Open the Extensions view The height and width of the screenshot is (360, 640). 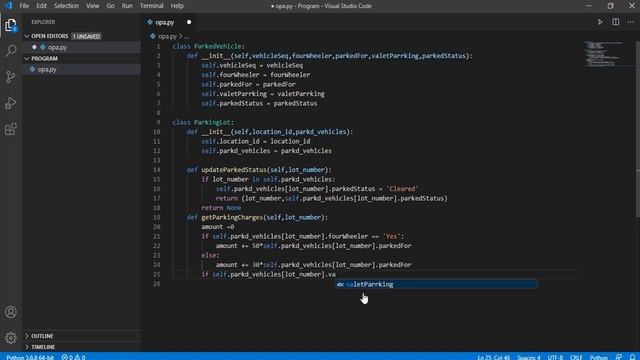coord(11,129)
